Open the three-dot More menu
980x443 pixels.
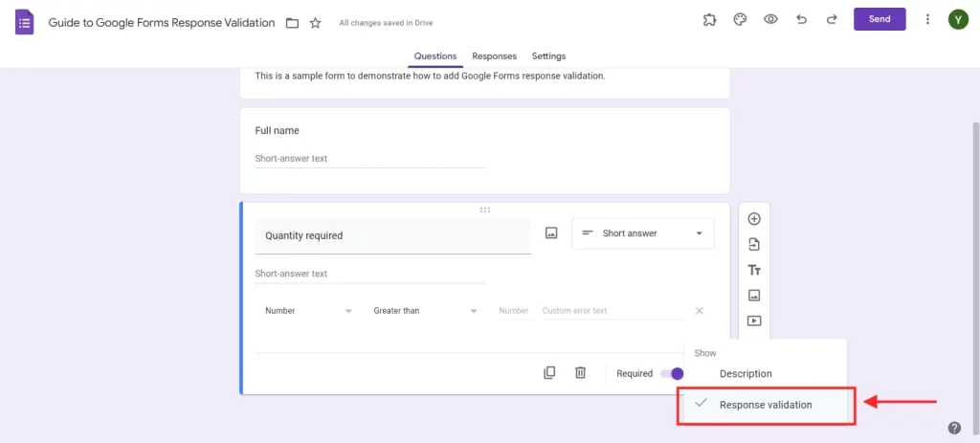coord(927,19)
